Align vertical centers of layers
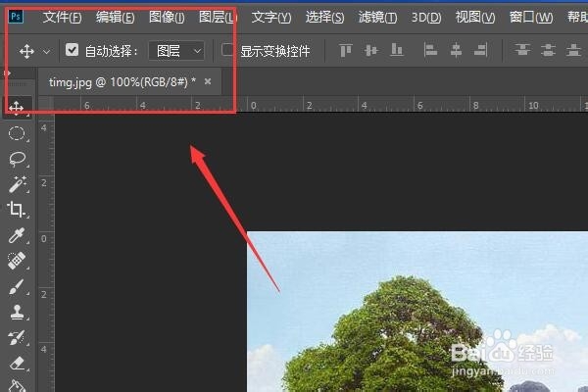 (370, 50)
